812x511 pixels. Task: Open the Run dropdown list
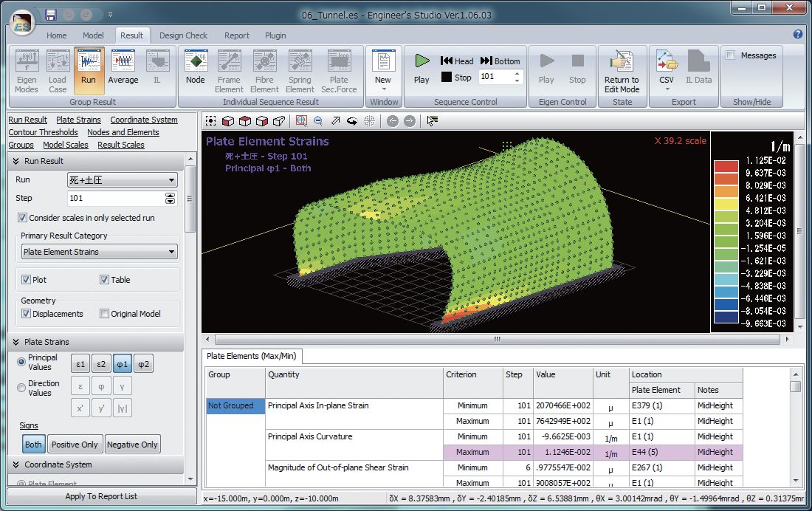tap(123, 180)
